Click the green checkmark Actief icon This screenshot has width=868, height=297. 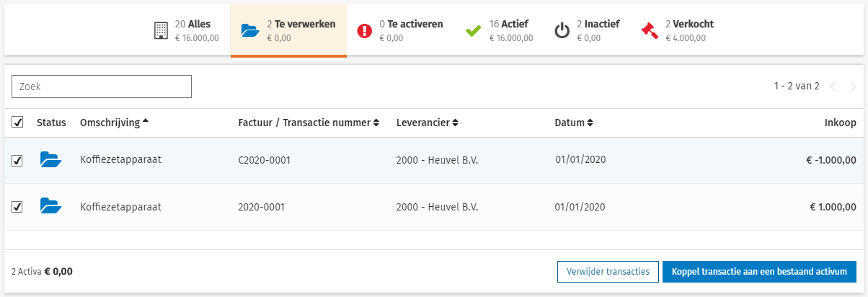click(474, 31)
